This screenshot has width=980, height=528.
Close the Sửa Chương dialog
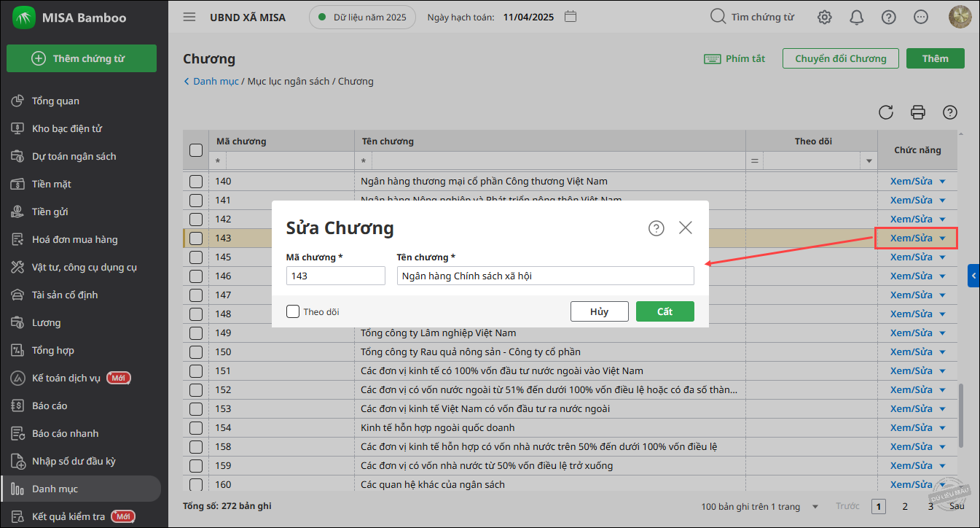(686, 228)
